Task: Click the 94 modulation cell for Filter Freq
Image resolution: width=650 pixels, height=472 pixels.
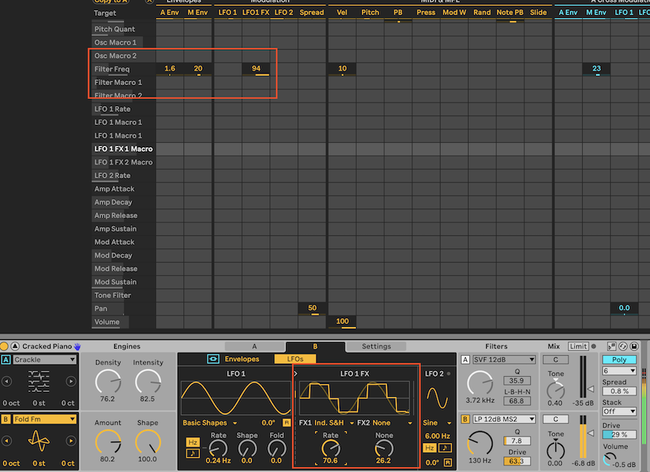Action: (256, 69)
